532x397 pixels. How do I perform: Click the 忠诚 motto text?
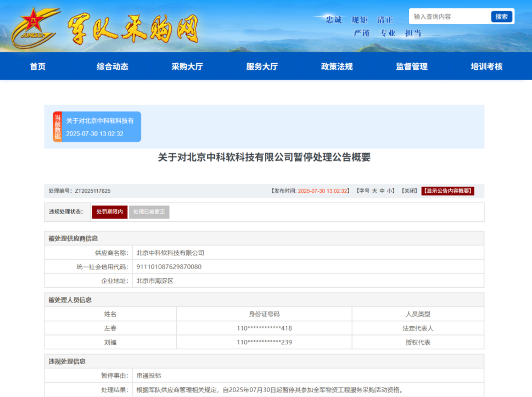(334, 20)
